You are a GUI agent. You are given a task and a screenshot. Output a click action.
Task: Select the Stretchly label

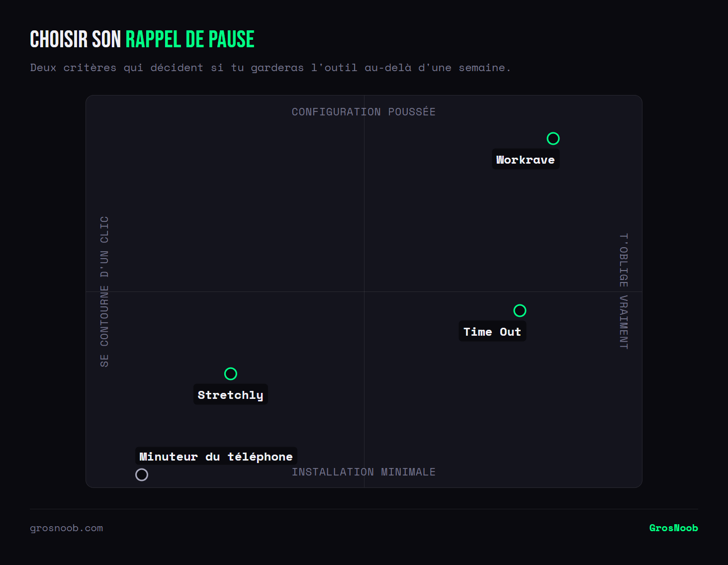pos(230,395)
